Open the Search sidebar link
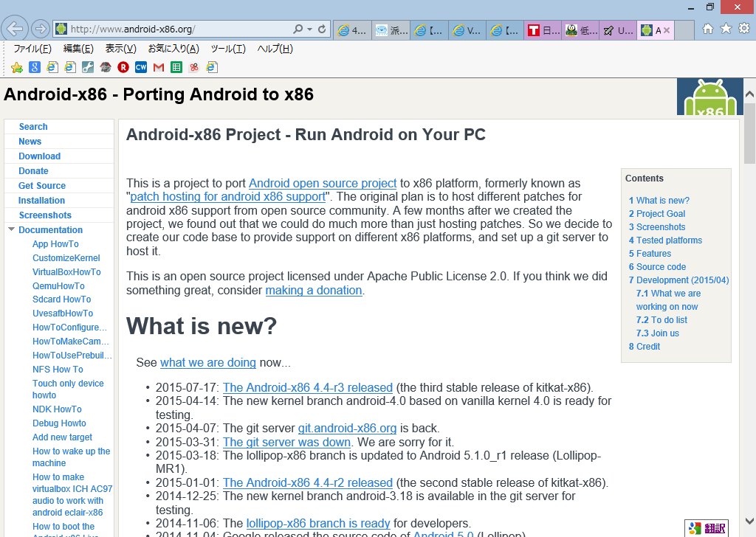The height and width of the screenshot is (537, 756). (x=33, y=127)
